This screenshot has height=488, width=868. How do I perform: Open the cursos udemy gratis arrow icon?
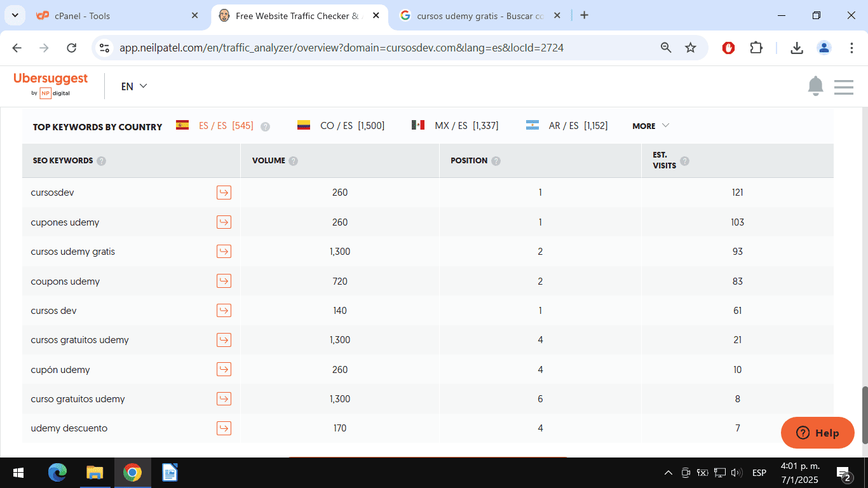tap(224, 252)
